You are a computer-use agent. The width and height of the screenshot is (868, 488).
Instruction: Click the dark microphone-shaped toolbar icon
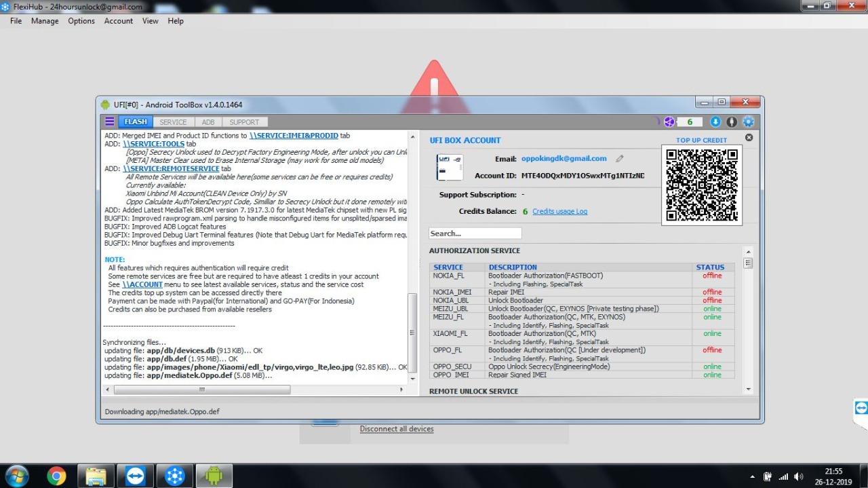coord(732,121)
